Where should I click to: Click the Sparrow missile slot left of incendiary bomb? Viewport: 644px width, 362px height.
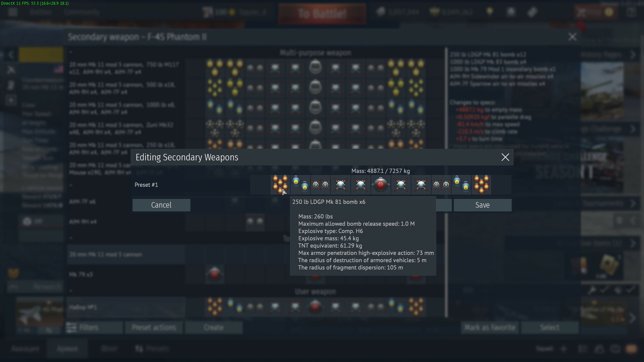click(360, 185)
